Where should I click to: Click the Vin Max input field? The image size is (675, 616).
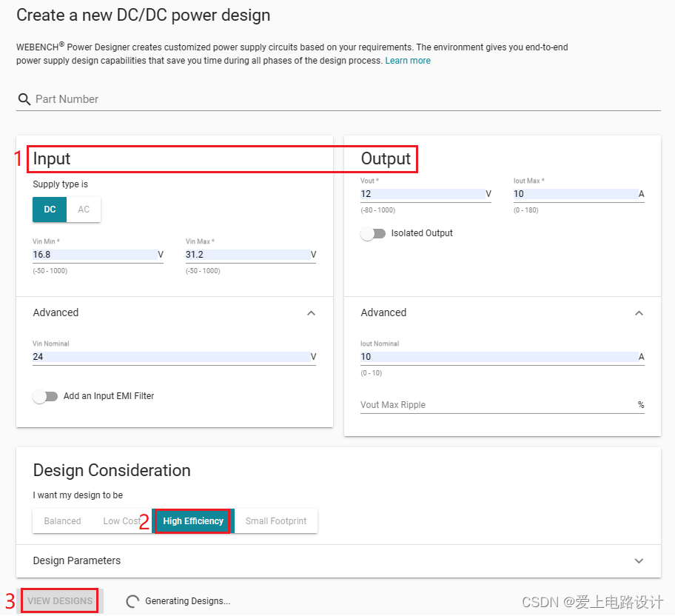click(251, 255)
